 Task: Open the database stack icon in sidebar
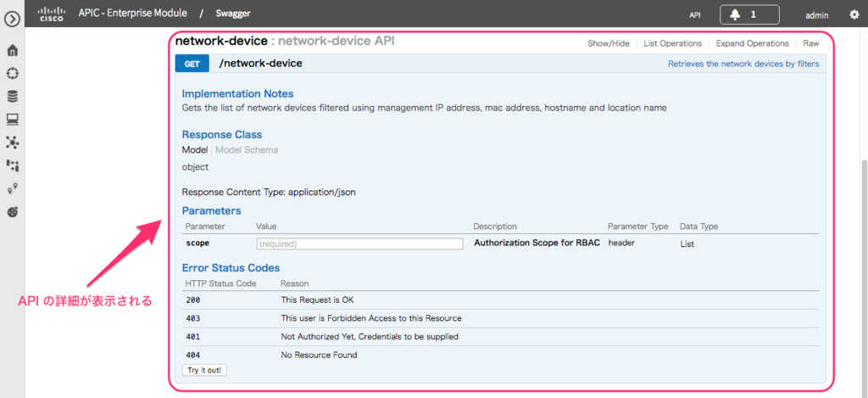click(12, 97)
